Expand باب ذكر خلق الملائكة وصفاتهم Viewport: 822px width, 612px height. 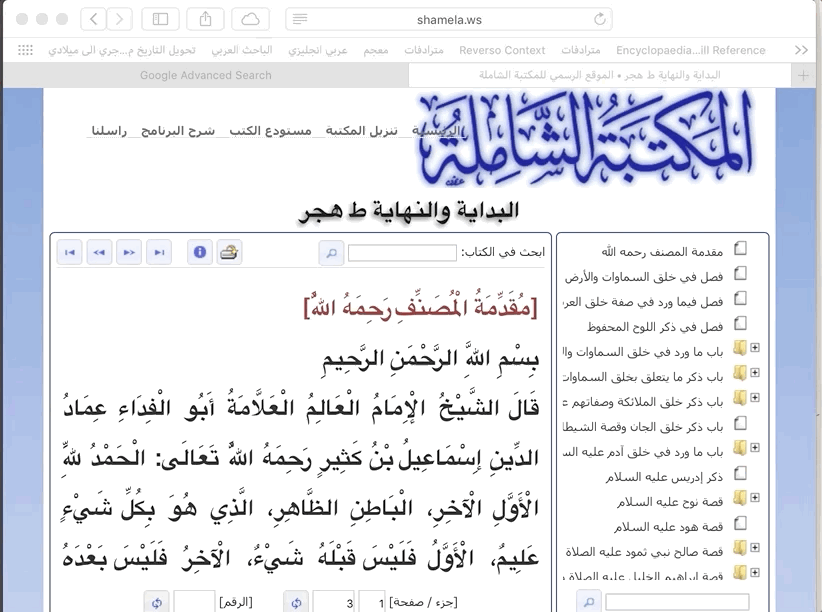pyautogui.click(x=755, y=398)
